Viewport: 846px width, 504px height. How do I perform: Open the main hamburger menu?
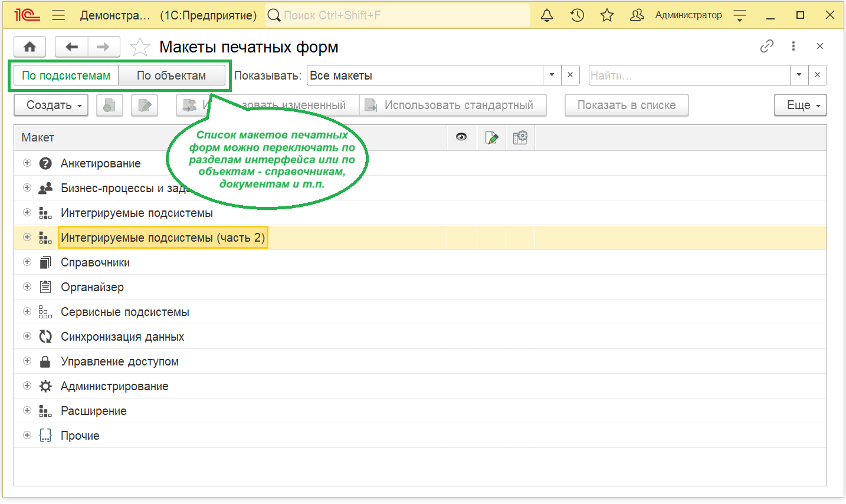(58, 15)
